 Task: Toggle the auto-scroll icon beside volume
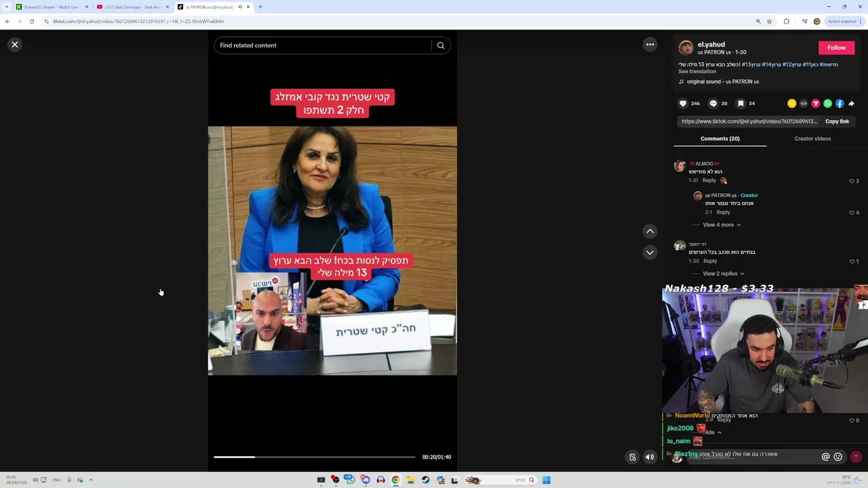click(632, 457)
